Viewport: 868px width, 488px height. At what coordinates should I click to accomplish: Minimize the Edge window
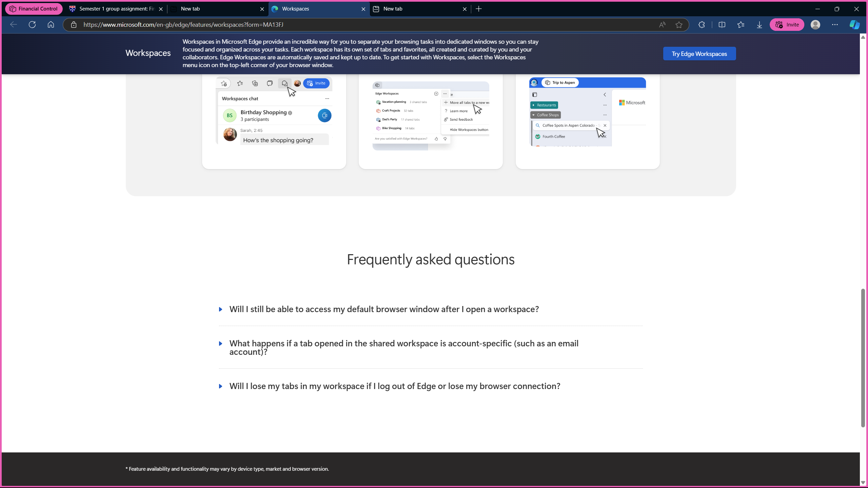817,9
